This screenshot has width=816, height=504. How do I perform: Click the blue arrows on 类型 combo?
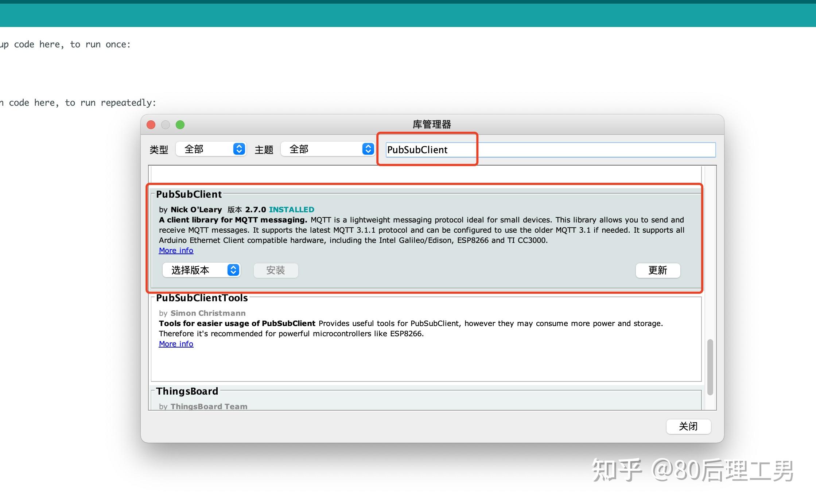tap(239, 149)
